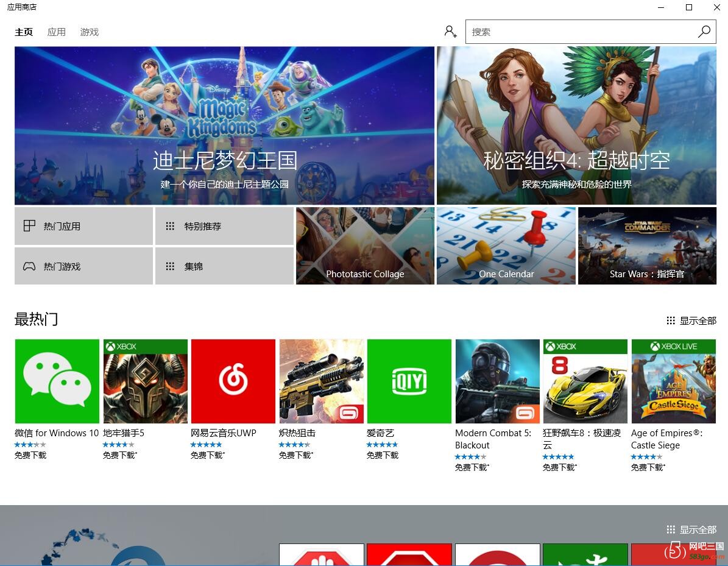Open the 地牢猎手5 game icon
The image size is (728, 566).
pyautogui.click(x=146, y=381)
